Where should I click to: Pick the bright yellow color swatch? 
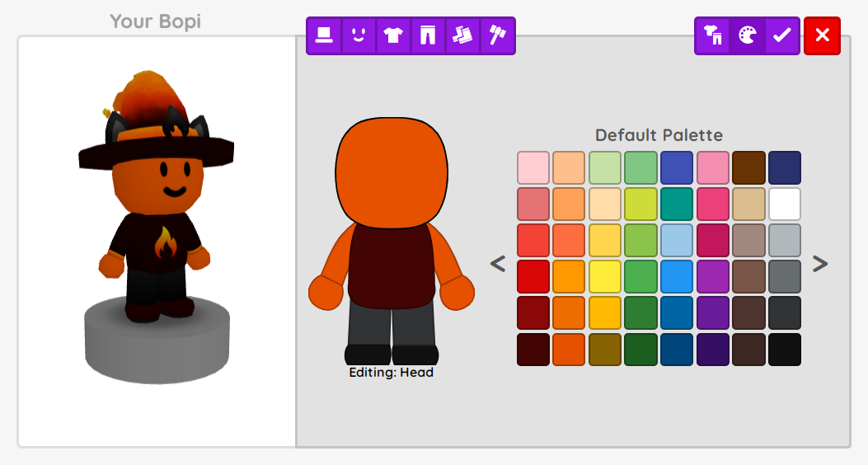(604, 277)
